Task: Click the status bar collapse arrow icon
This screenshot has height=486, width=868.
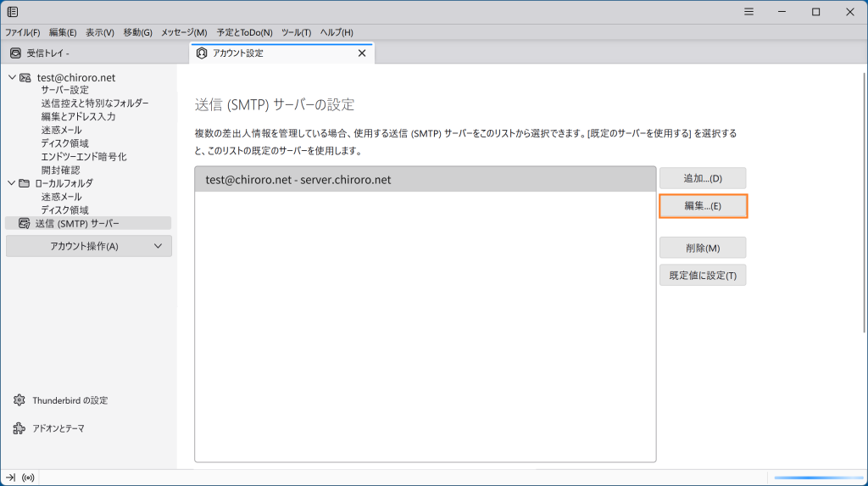Action: [x=10, y=478]
